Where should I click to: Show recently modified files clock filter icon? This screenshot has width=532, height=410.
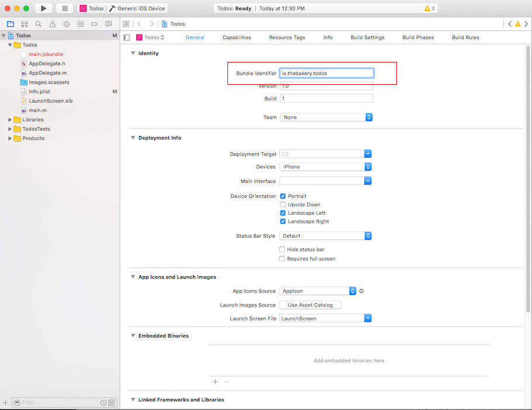pos(103,402)
